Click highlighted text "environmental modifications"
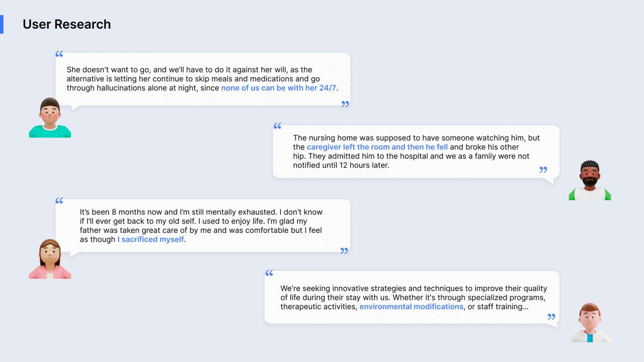Image resolution: width=644 pixels, height=362 pixels. 411,307
